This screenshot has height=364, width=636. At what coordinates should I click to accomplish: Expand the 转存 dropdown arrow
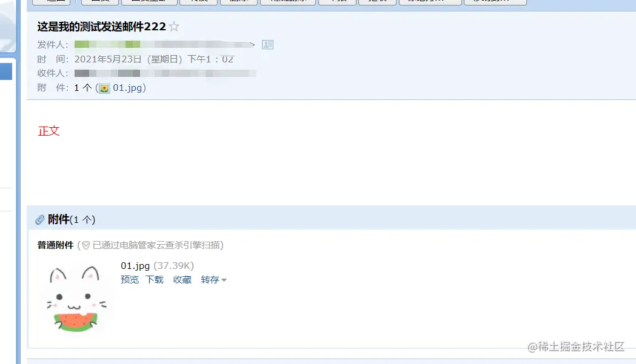tap(224, 280)
